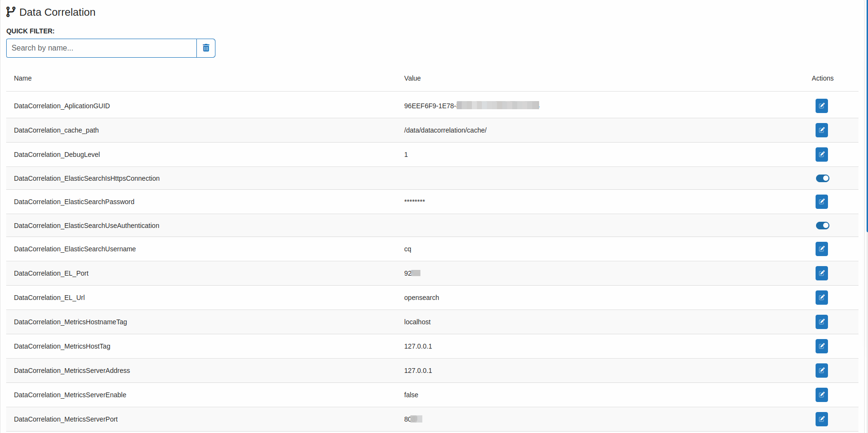Focus the Search by name input field

[102, 48]
